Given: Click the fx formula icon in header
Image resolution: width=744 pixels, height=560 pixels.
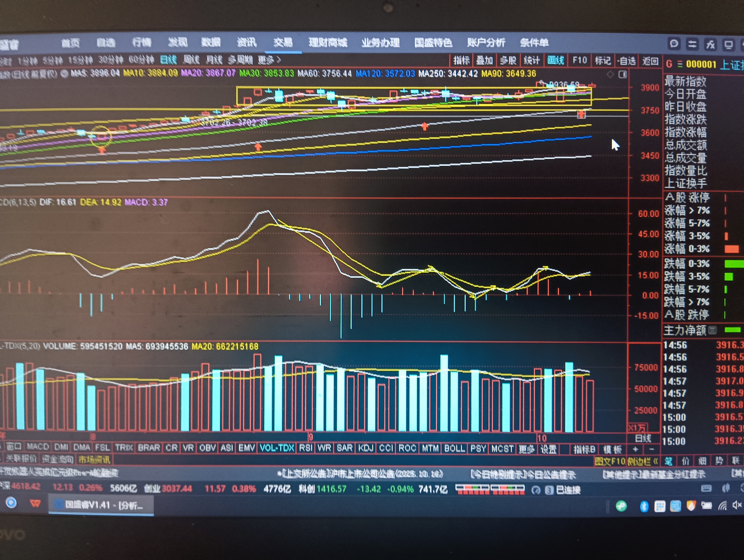Looking at the screenshot, I should tap(710, 44).
